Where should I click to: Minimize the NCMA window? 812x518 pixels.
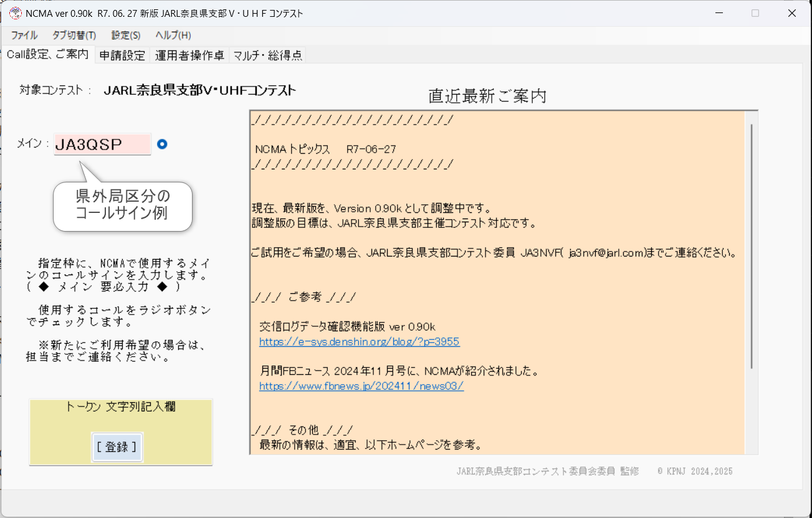coord(719,12)
